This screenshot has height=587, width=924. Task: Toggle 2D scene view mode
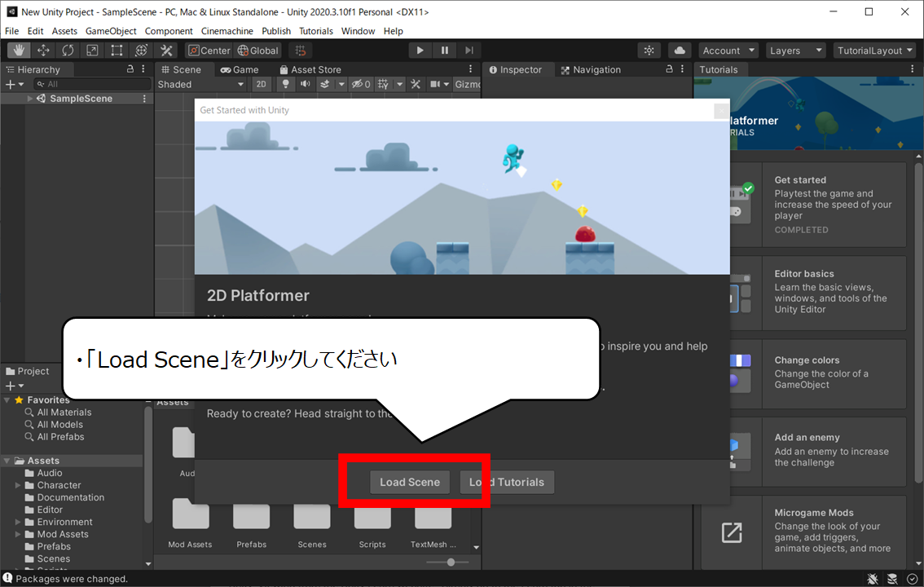(x=261, y=84)
